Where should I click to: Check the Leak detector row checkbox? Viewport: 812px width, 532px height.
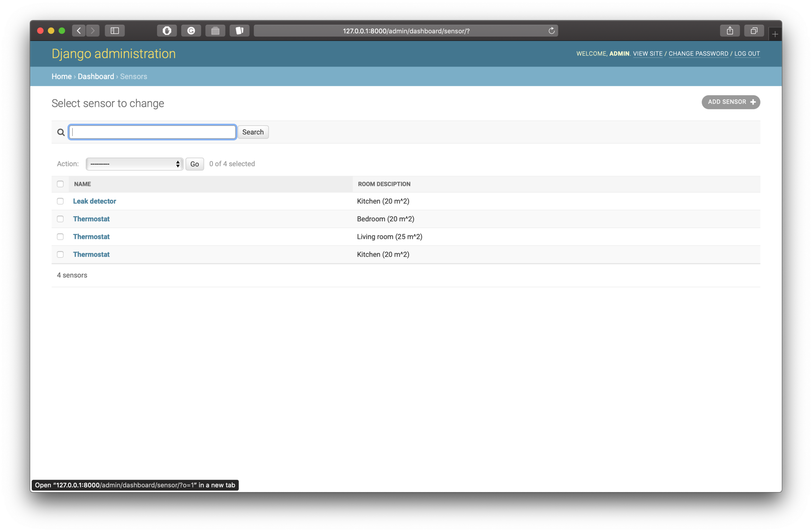click(x=60, y=201)
